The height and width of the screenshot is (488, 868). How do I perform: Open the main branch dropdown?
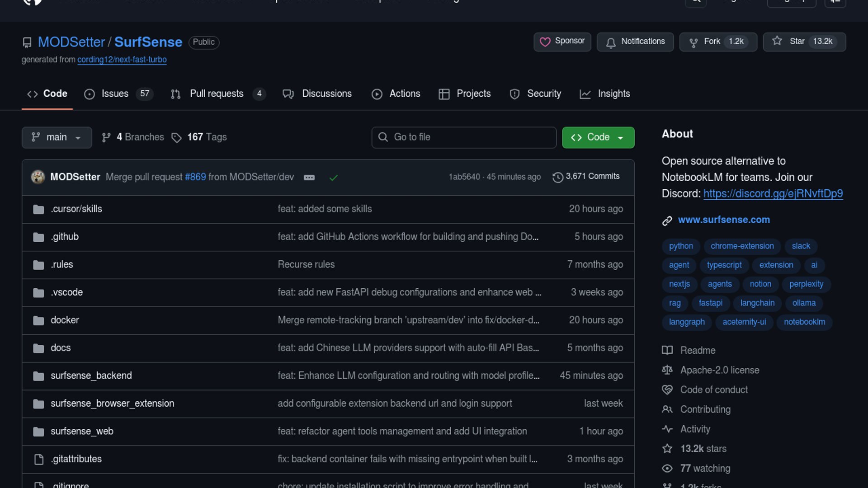click(57, 137)
